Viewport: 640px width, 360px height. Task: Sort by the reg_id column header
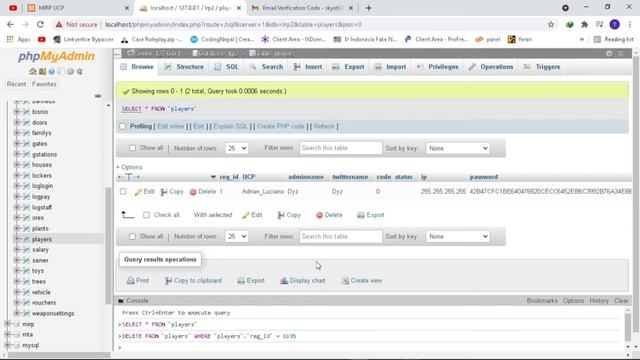[x=229, y=177]
